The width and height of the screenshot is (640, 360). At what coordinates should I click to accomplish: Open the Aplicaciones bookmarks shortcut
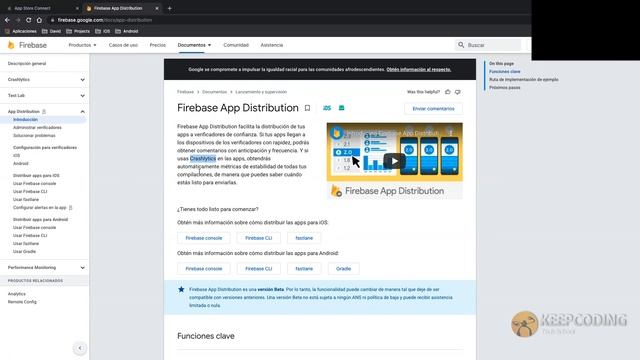click(x=21, y=31)
